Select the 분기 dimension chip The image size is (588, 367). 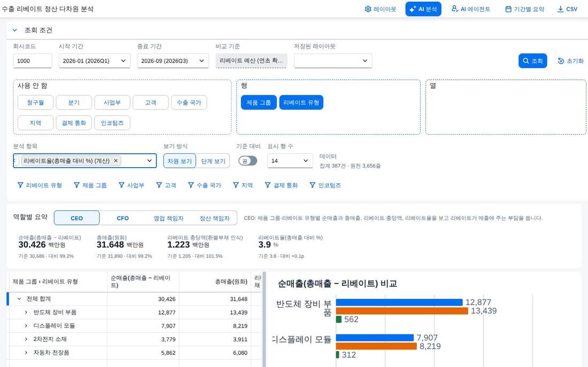(74, 103)
